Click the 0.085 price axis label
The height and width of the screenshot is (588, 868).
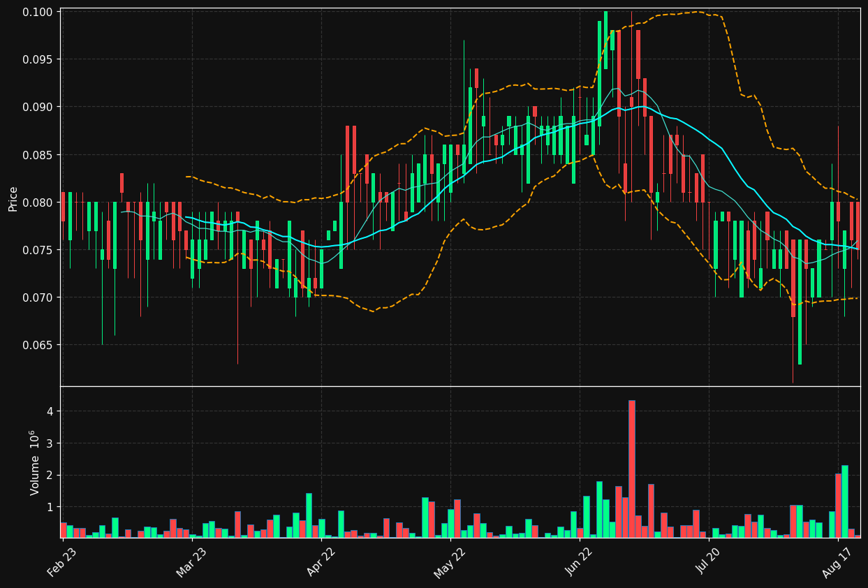pos(38,154)
